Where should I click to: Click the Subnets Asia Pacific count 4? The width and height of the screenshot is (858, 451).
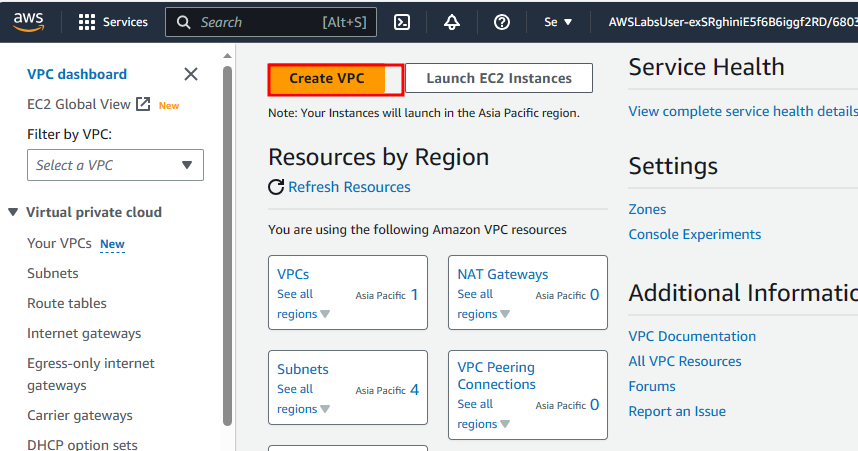pos(414,390)
